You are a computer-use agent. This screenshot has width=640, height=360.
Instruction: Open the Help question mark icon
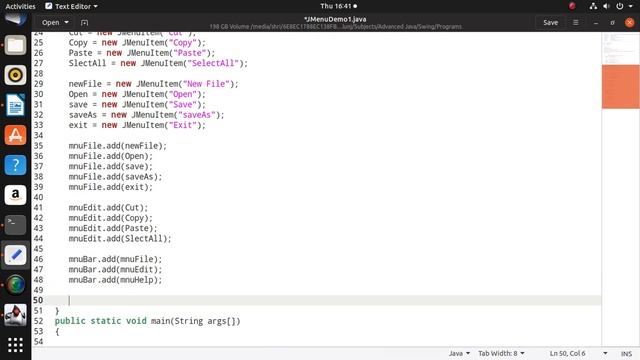tap(15, 165)
